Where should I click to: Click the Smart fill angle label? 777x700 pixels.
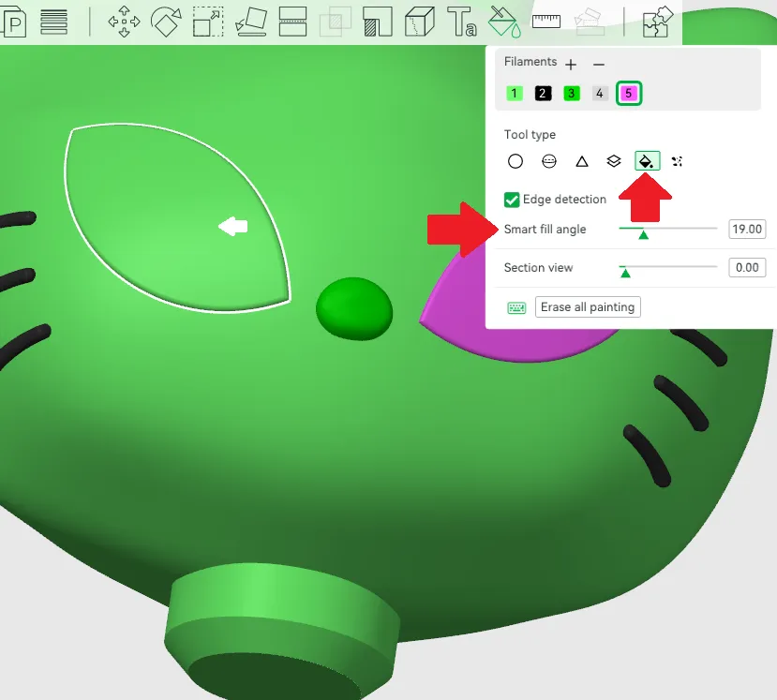tap(545, 230)
